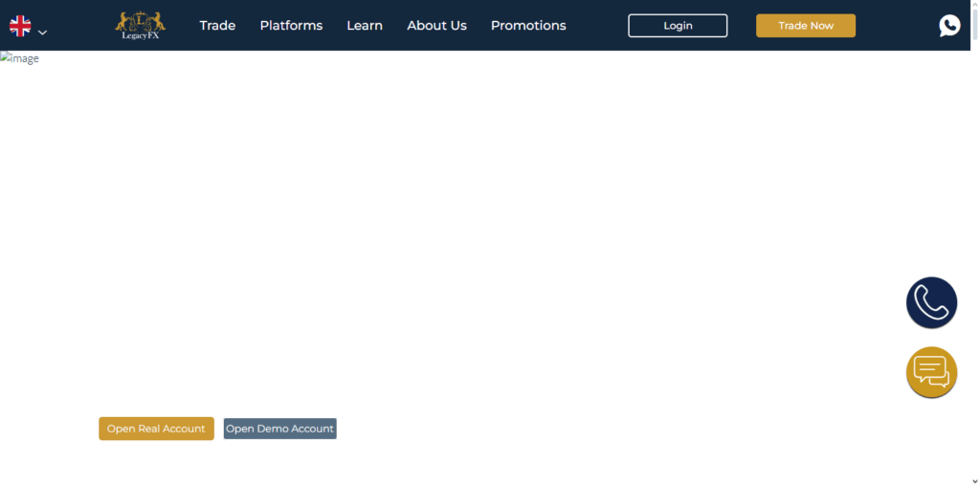Image resolution: width=980 pixels, height=486 pixels.
Task: Click the Trade Now button
Action: coord(805,26)
